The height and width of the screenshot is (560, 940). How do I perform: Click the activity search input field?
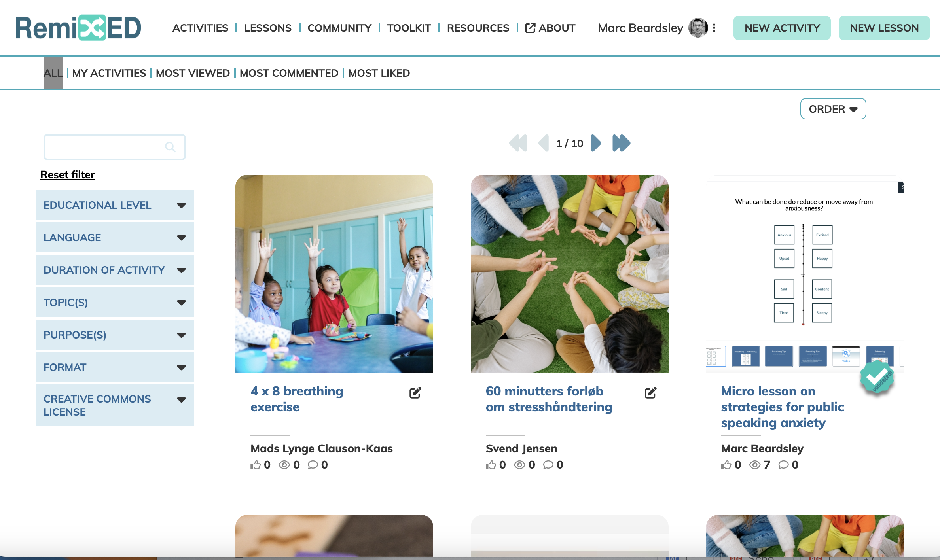[115, 147]
